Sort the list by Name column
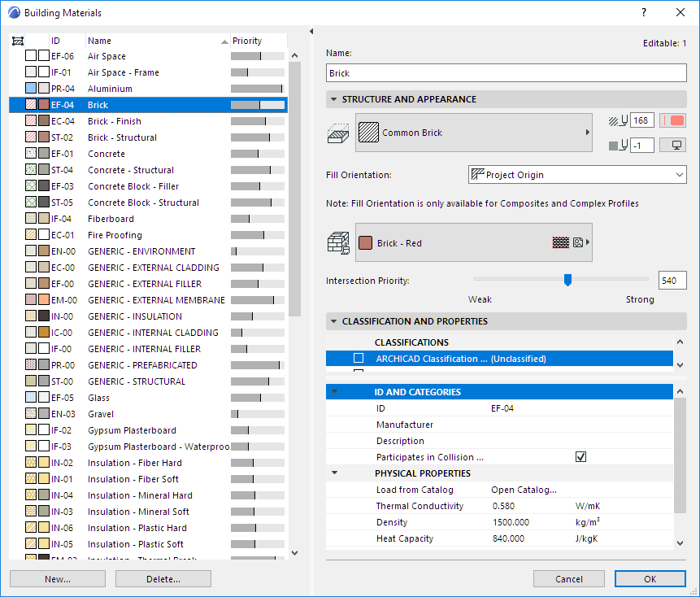This screenshot has width=700, height=597. [x=157, y=41]
